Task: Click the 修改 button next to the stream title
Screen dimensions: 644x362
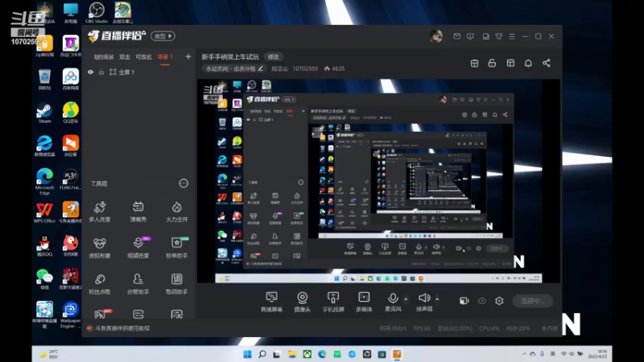Action: tap(273, 56)
